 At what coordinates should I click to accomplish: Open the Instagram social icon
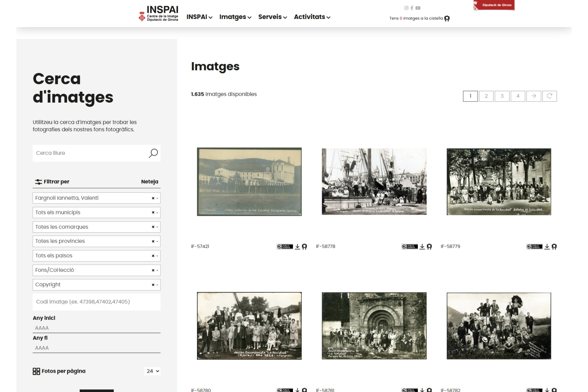point(406,8)
